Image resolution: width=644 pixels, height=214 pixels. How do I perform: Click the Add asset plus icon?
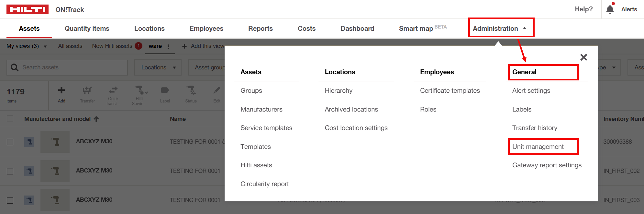61,90
